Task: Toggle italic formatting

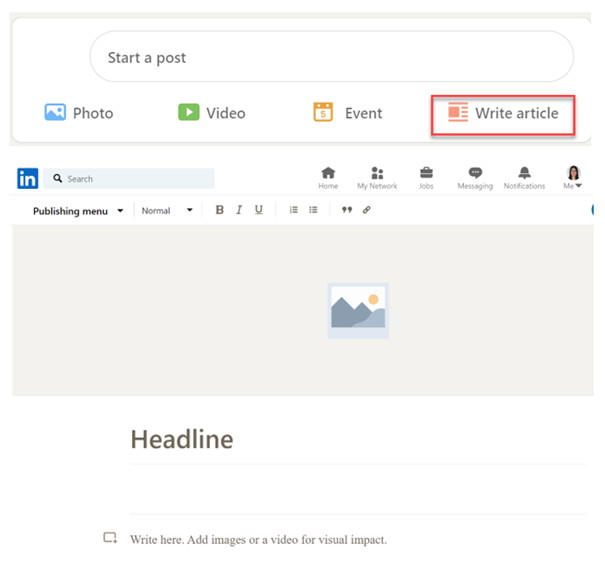Action: [x=239, y=210]
